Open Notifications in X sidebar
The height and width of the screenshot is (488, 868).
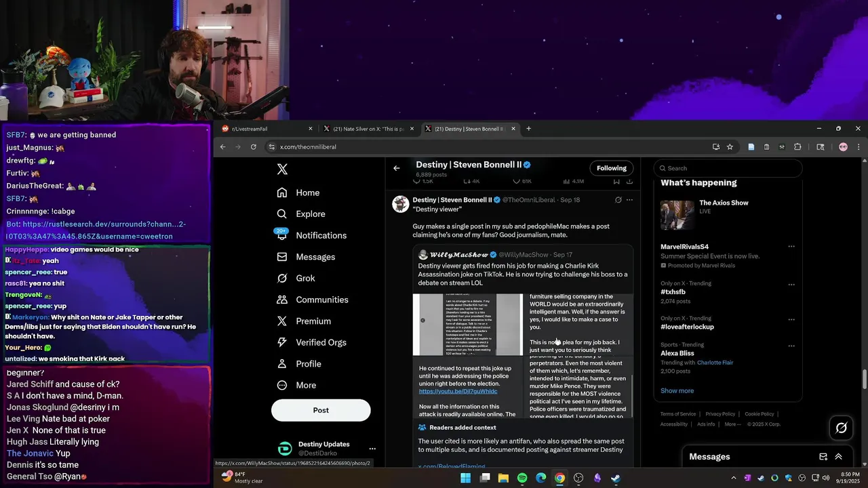(x=312, y=235)
